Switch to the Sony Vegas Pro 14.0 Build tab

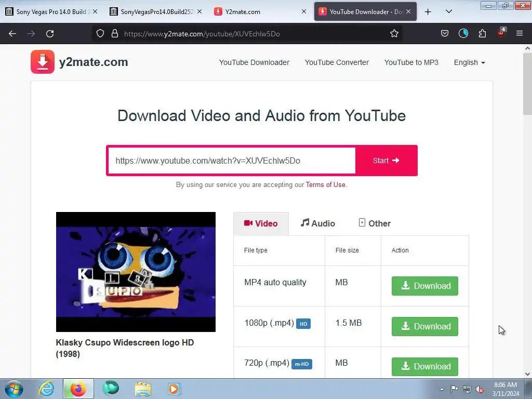pyautogui.click(x=51, y=11)
